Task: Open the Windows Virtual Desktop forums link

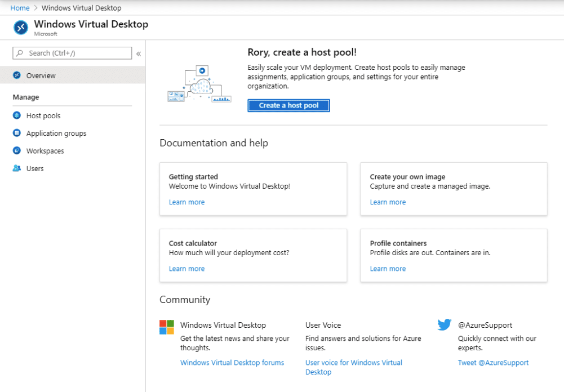Action: point(232,363)
